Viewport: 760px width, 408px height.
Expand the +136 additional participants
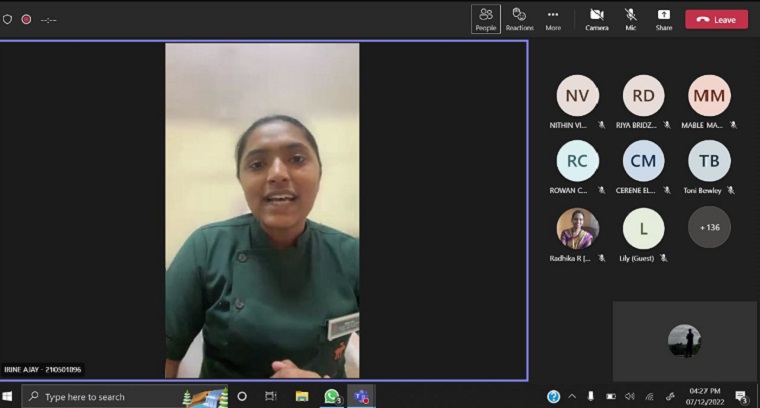point(709,227)
